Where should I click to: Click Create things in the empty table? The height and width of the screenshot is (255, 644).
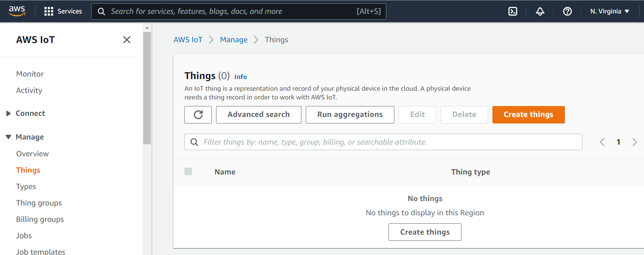point(425,232)
